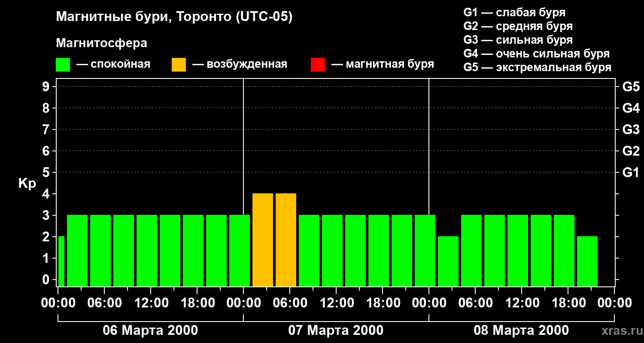Click the Kp 2 bar just after midnight 08 Марта
Viewport: 644px width, 343px height.
(x=448, y=261)
